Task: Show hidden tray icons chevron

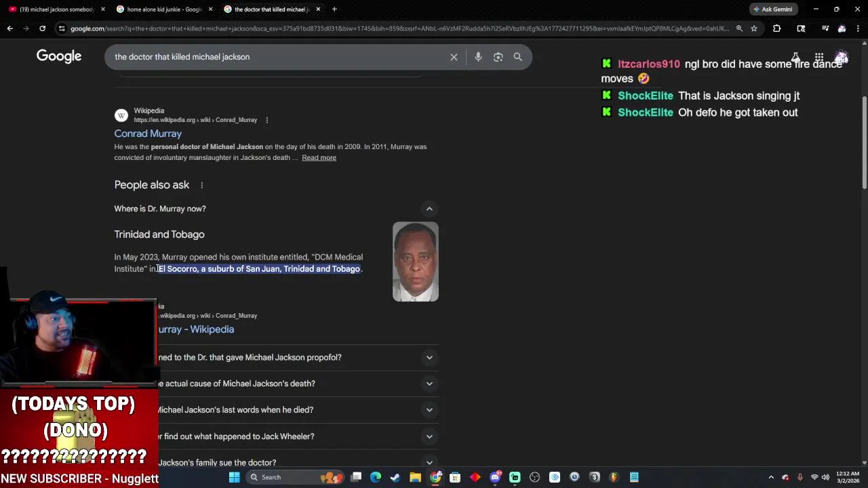Action: tap(771, 477)
